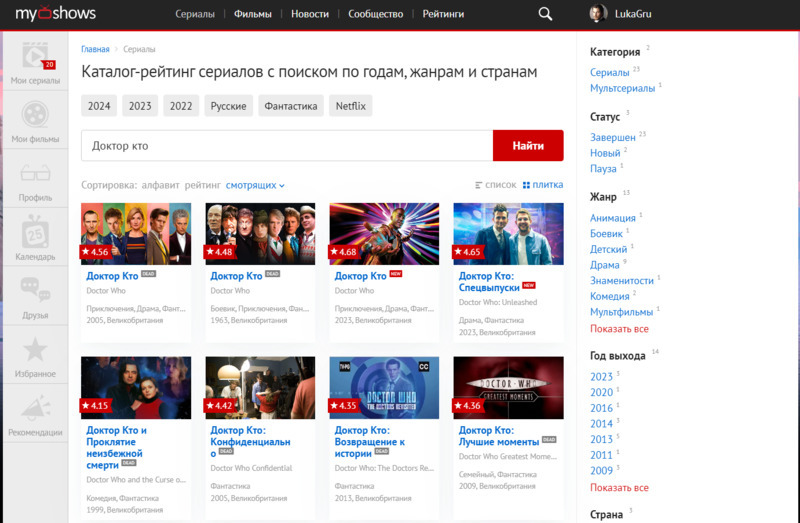Viewport: 800px width, 523px height.
Task: Select the Netflix filter tag
Action: [x=351, y=106]
